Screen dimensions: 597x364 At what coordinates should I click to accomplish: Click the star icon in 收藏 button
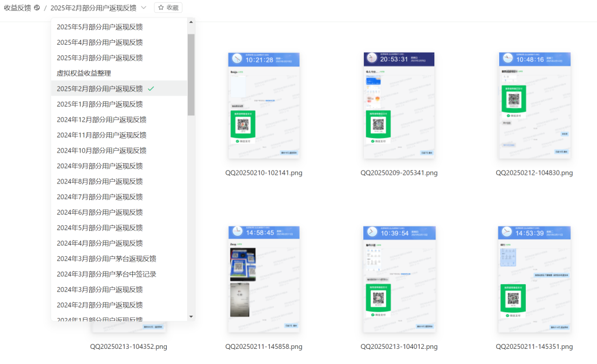(161, 8)
